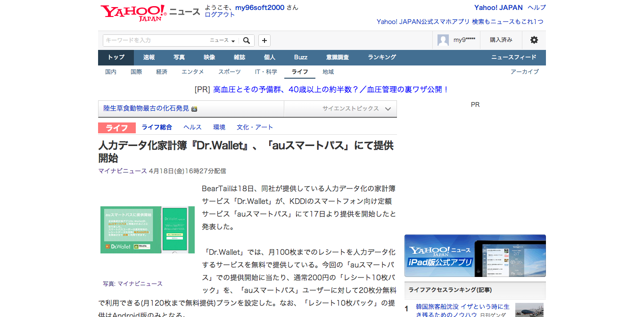Click the Dr.Wallet article image
The width and height of the screenshot is (644, 317).
[148, 230]
